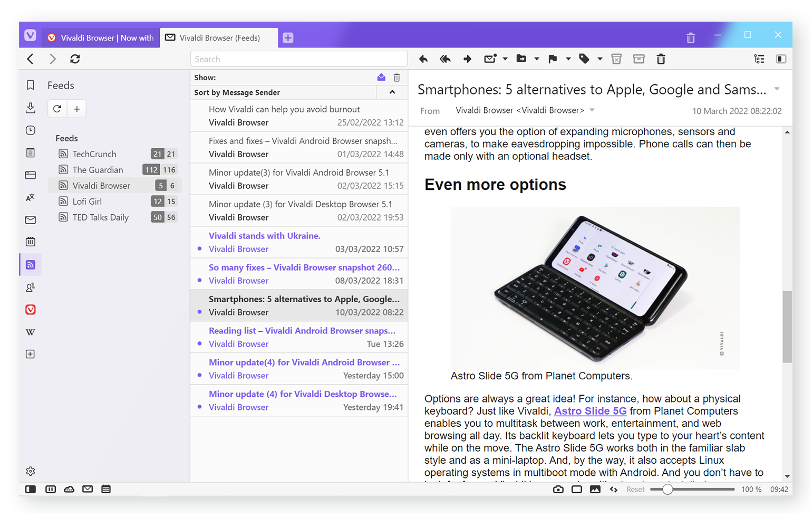Open the Astro Slide 5G link

tap(590, 411)
